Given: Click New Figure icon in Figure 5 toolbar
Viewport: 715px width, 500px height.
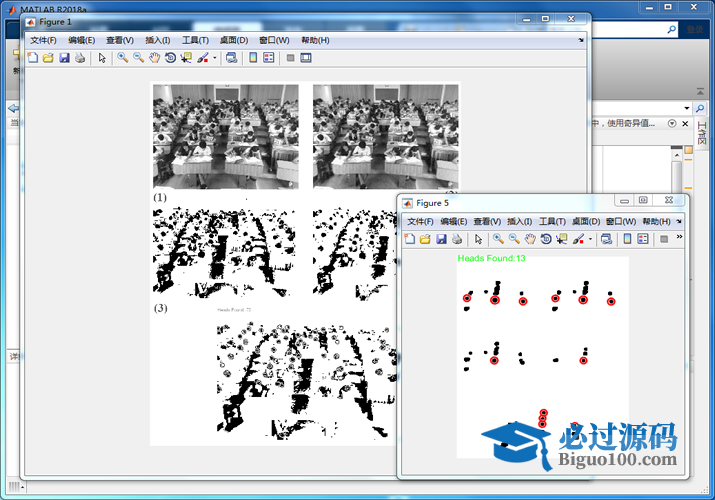Looking at the screenshot, I should 409,239.
